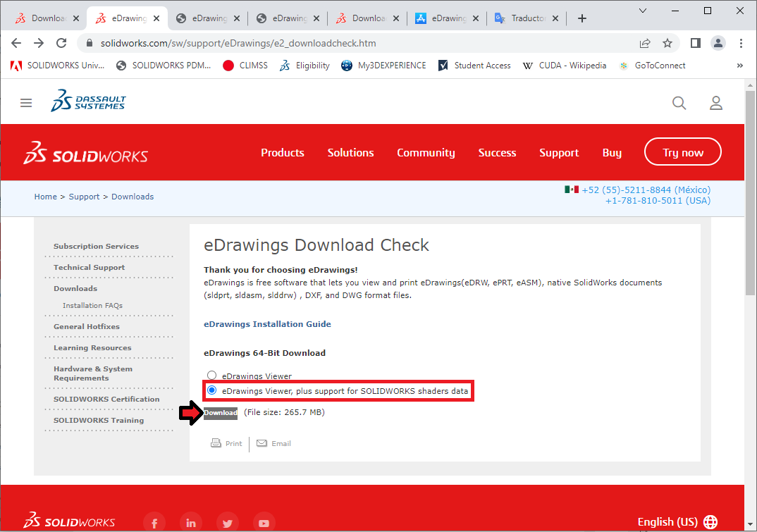This screenshot has width=757, height=532.
Task: Reload the current page
Action: coord(61,43)
